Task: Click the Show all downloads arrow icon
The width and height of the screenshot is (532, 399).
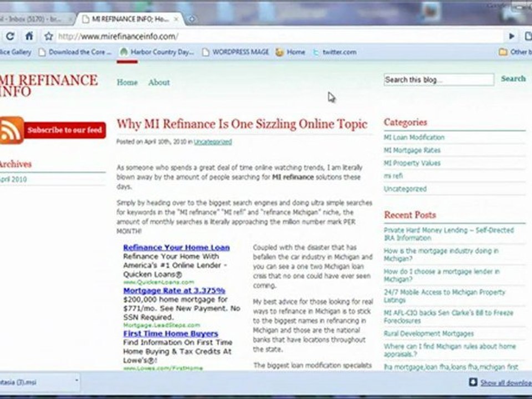Action: tap(473, 382)
